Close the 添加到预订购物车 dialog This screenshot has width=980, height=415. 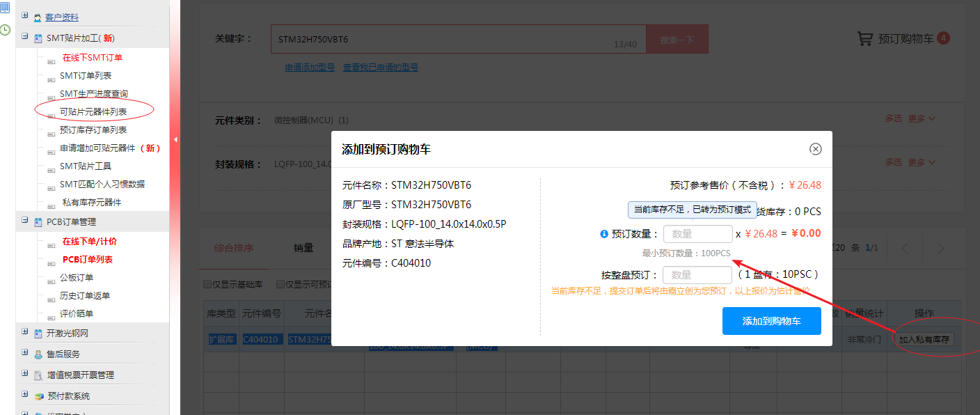(816, 149)
